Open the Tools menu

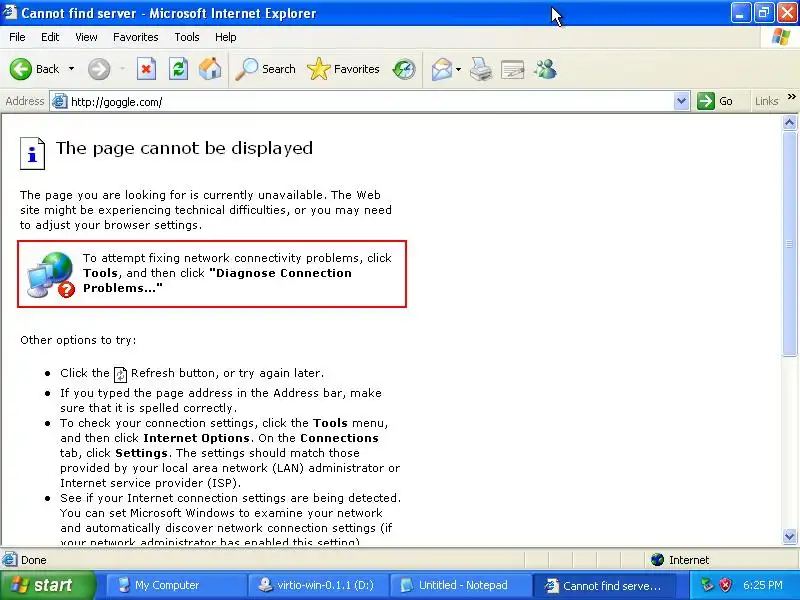[x=187, y=37]
